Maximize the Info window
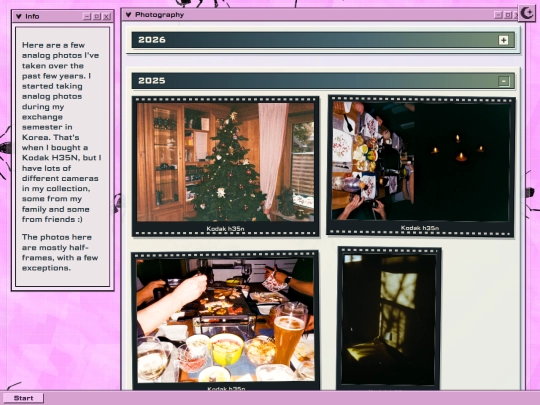Viewport: 540px width, 405px height. pyautogui.click(x=97, y=16)
